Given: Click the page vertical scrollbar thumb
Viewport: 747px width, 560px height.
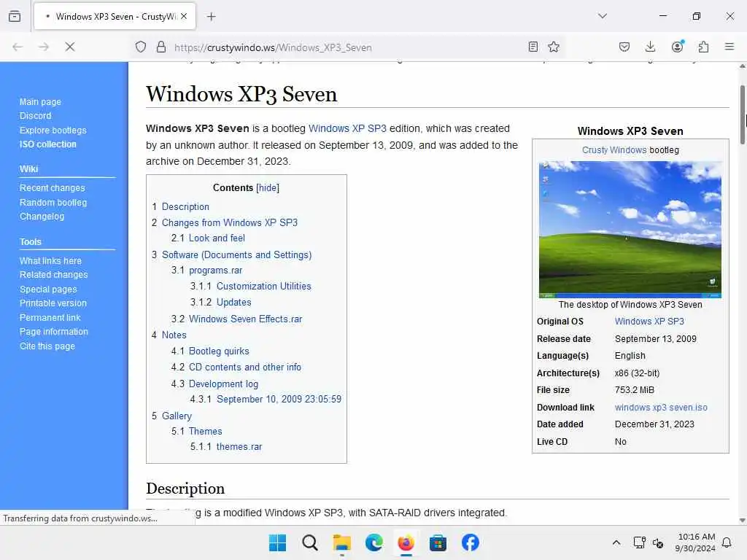Looking at the screenshot, I should (742, 114).
